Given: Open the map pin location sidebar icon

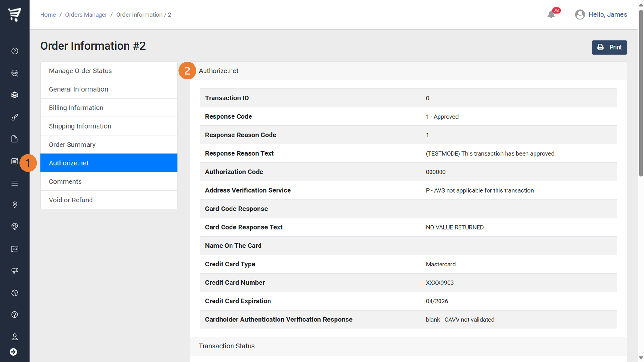Looking at the screenshot, I should coord(14,205).
